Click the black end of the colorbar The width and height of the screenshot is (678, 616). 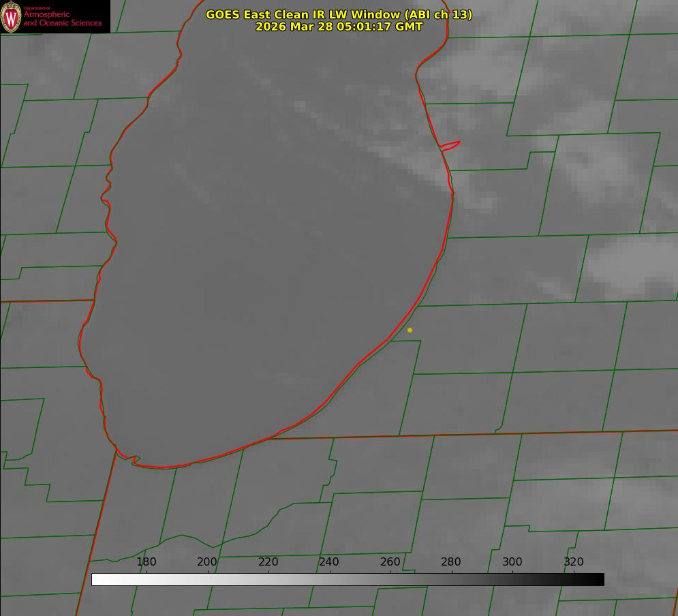click(600, 579)
